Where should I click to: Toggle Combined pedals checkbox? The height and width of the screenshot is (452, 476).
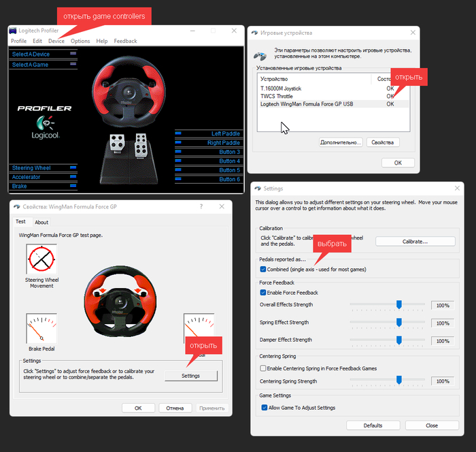pos(263,270)
